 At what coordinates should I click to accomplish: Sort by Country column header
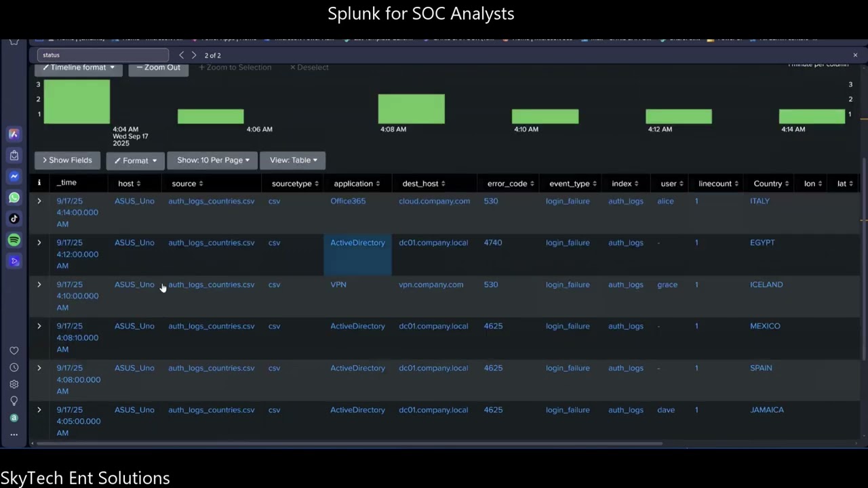[x=772, y=184]
